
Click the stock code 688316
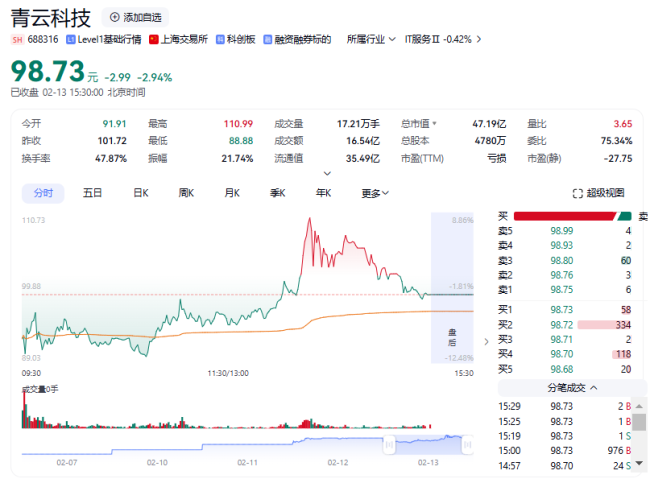pos(43,39)
